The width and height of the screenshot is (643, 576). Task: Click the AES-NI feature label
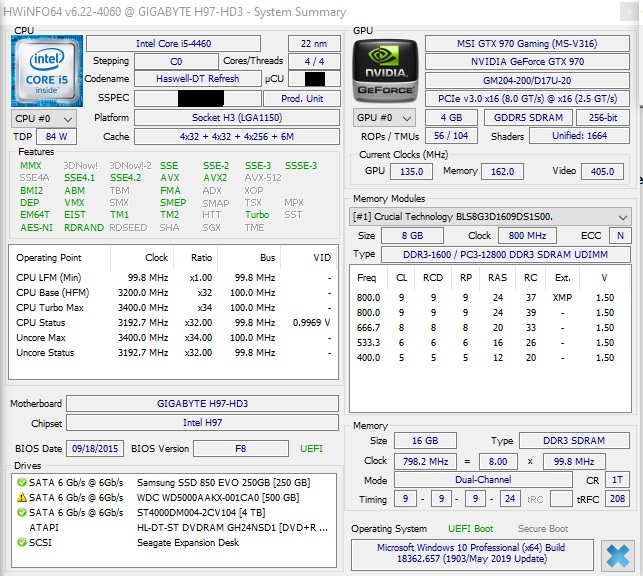[x=36, y=227]
